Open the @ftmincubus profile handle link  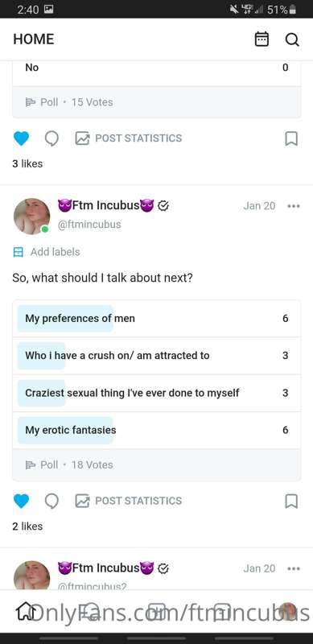[89, 225]
